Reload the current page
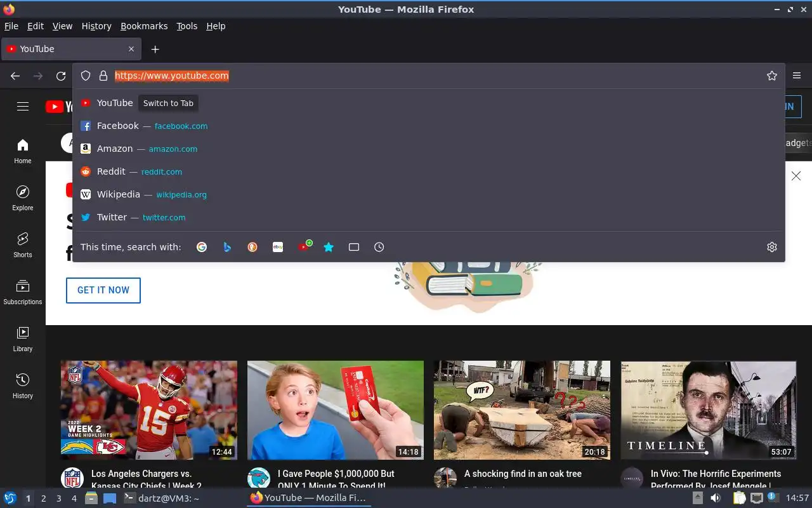Screen dimensions: 812x508 (61, 76)
